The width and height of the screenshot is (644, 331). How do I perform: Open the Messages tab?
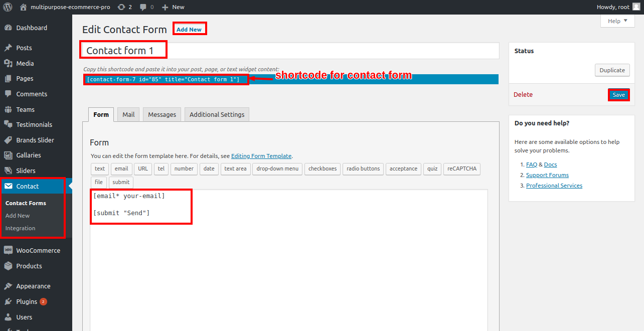162,114
